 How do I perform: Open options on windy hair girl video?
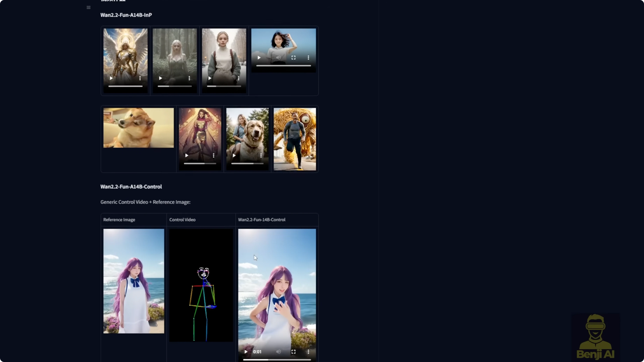click(x=308, y=58)
